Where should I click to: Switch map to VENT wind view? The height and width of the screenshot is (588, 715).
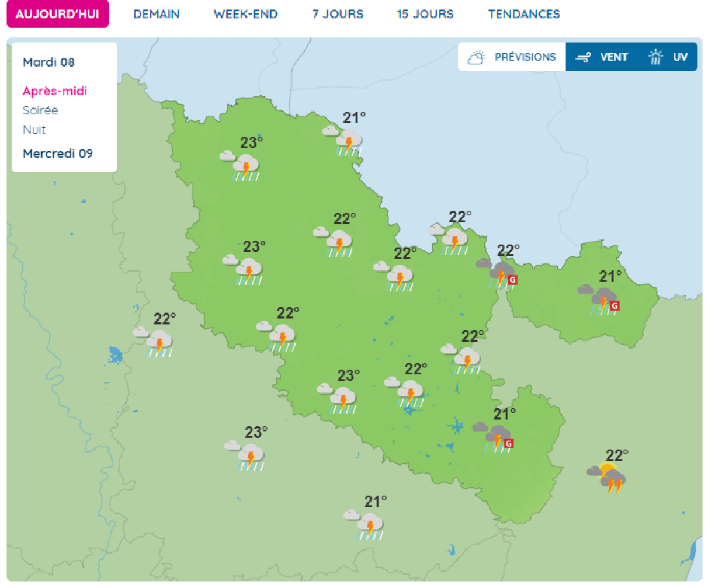coord(602,57)
